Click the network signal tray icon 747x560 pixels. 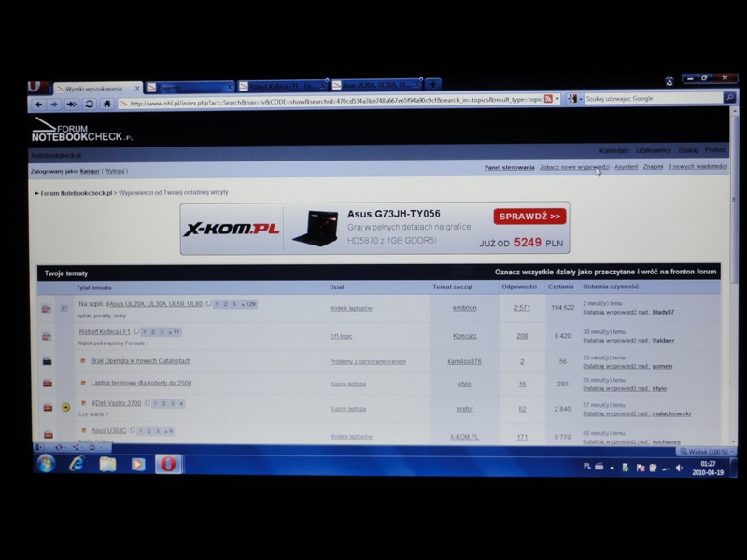click(x=666, y=469)
